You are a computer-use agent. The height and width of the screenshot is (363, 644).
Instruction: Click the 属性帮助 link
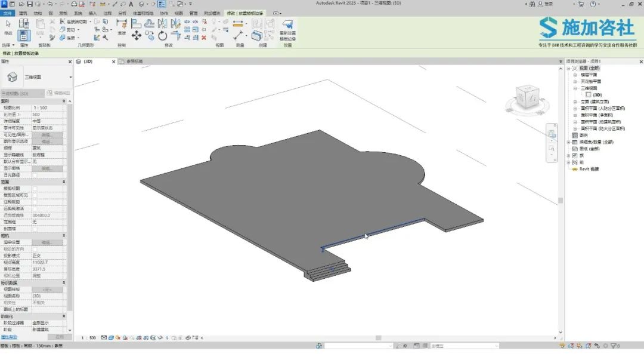click(x=9, y=337)
